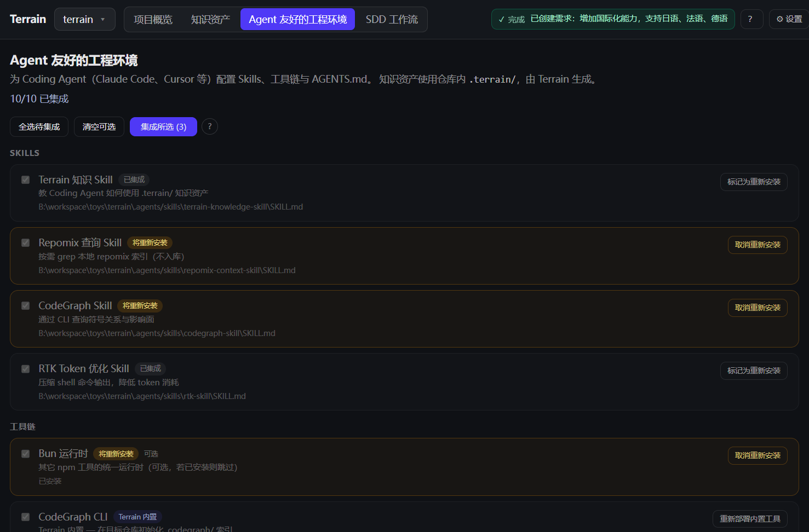Screen dimensions: 809x532
Task: Click 将重新安装 badge on Bun 运行时
Action: (116, 454)
